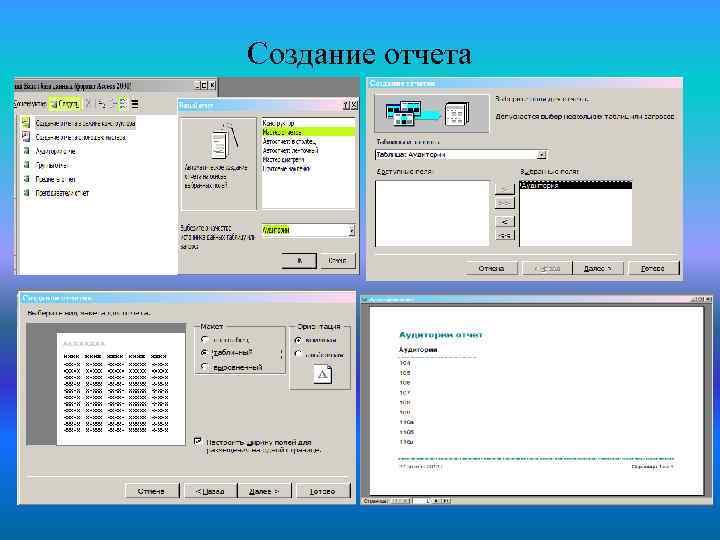The width and height of the screenshot is (720, 540).
Task: Choose 'Автоотчет: в столбец' option
Action: click(x=308, y=141)
